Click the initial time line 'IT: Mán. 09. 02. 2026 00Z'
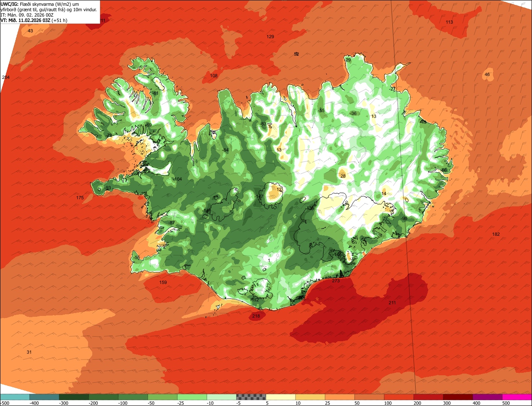Viewport: 532px width, 406px height. point(27,15)
